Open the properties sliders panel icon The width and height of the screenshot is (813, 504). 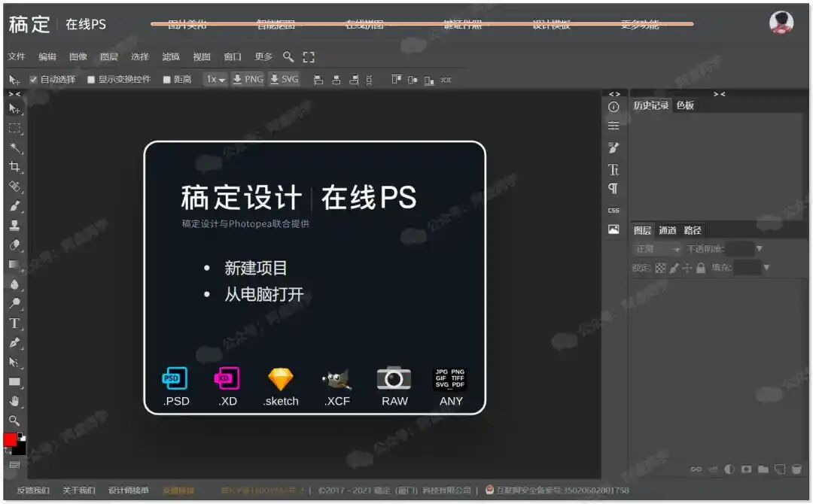[614, 126]
